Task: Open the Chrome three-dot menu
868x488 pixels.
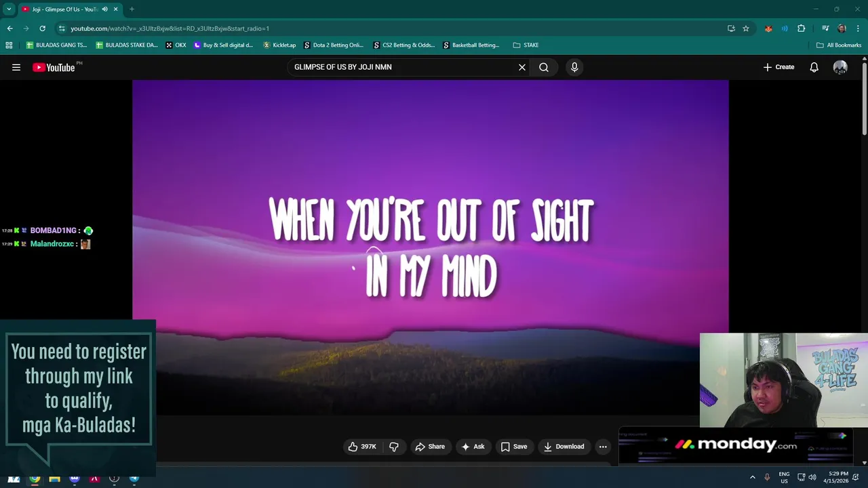Action: pos(856,28)
